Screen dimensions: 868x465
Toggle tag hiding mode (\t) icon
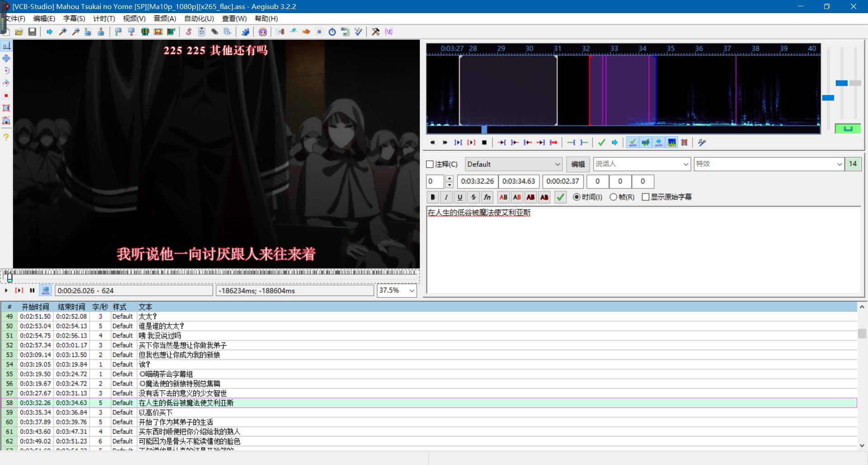coord(389,32)
